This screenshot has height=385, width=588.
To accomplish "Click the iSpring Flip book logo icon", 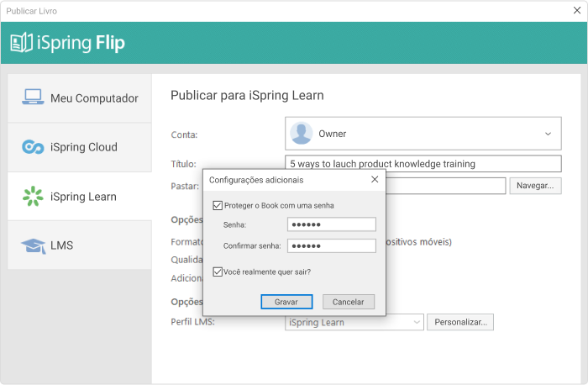I will pyautogui.click(x=21, y=42).
